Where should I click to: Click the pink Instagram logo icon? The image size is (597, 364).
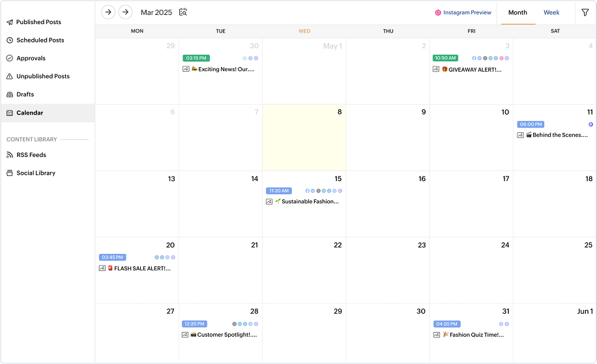click(438, 12)
